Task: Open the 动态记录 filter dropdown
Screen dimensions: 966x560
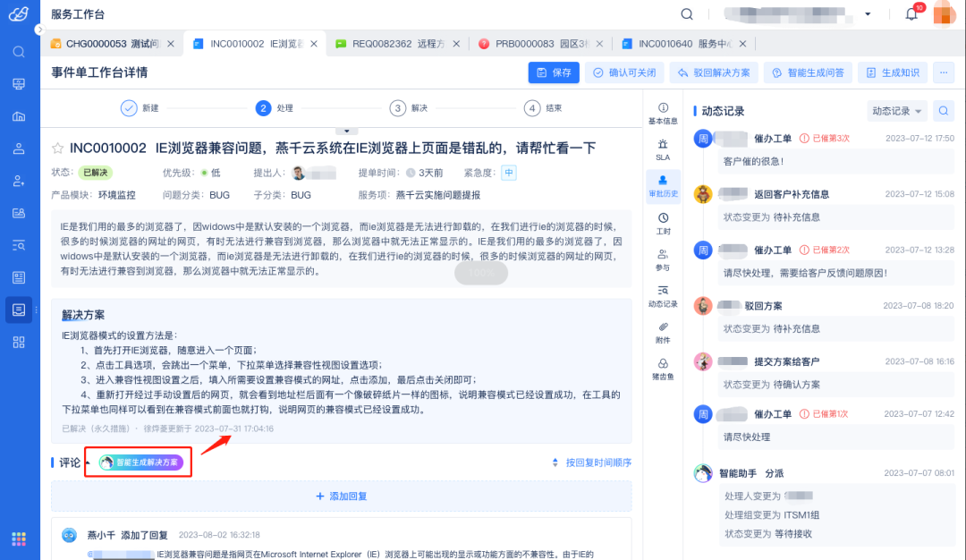Action: 897,111
